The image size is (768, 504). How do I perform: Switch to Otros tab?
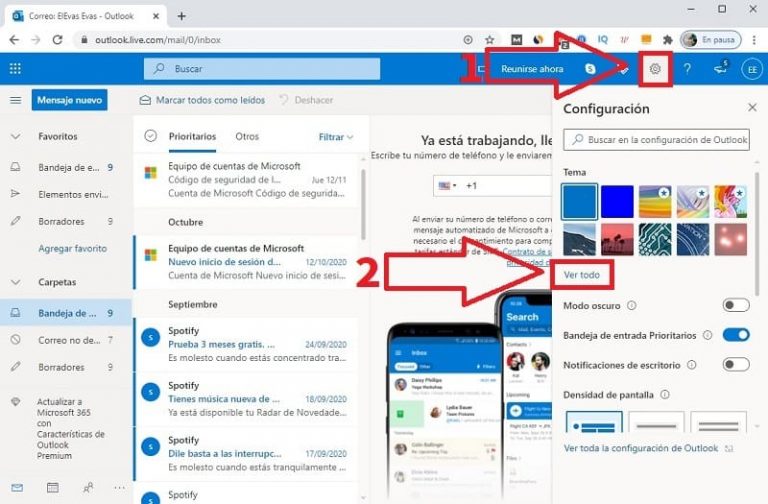click(247, 136)
